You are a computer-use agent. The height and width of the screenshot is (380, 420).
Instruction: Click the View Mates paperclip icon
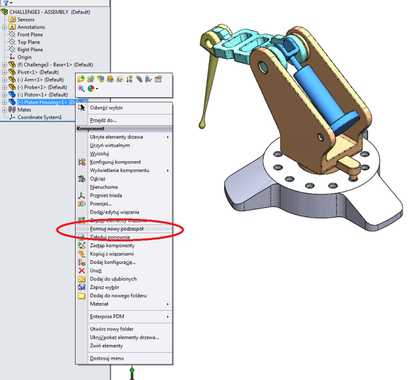click(x=139, y=79)
